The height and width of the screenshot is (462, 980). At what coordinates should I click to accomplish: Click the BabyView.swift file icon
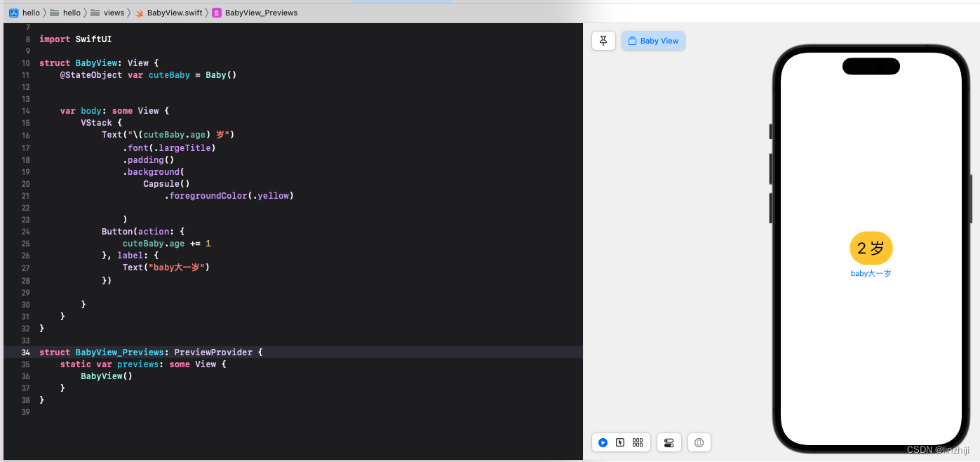coord(140,13)
